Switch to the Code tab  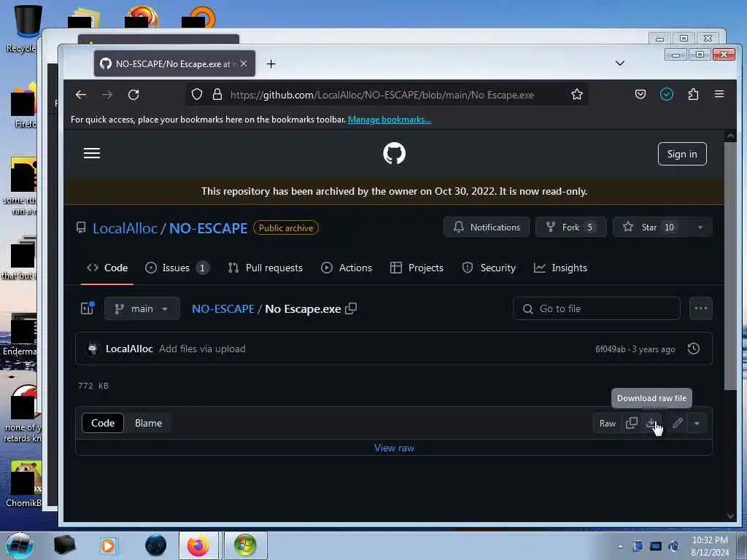(107, 268)
